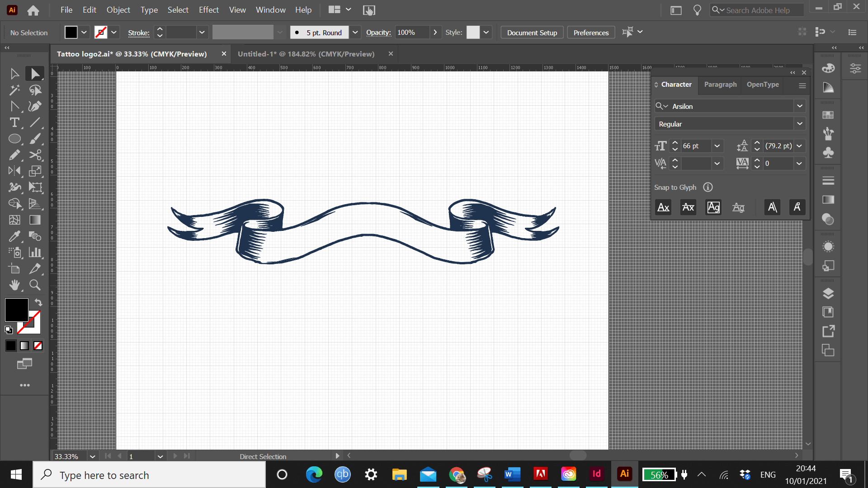
Task: Click the Document Setup button
Action: [x=532, y=33]
